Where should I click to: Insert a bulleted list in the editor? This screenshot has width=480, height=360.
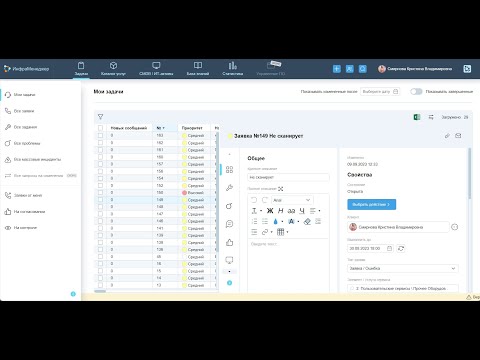265,221
